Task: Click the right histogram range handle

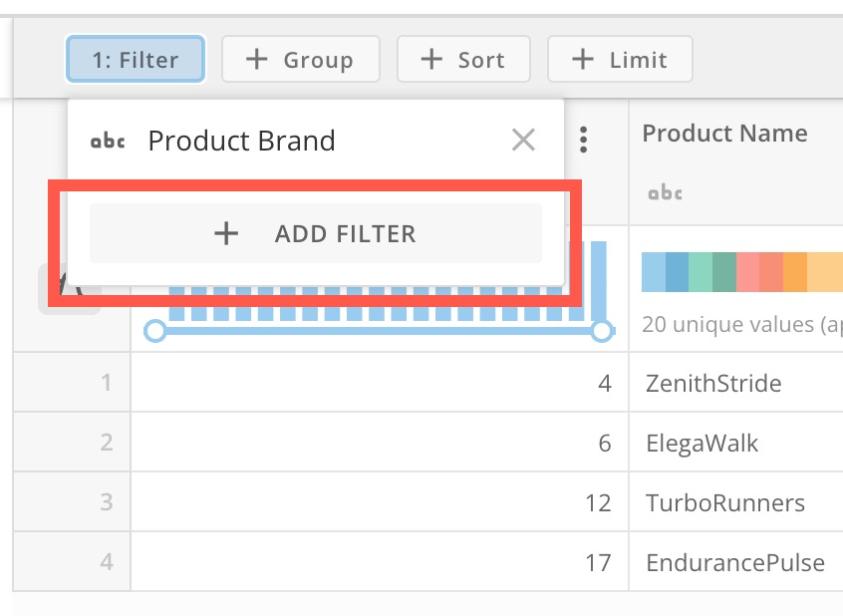Action: 601,330
